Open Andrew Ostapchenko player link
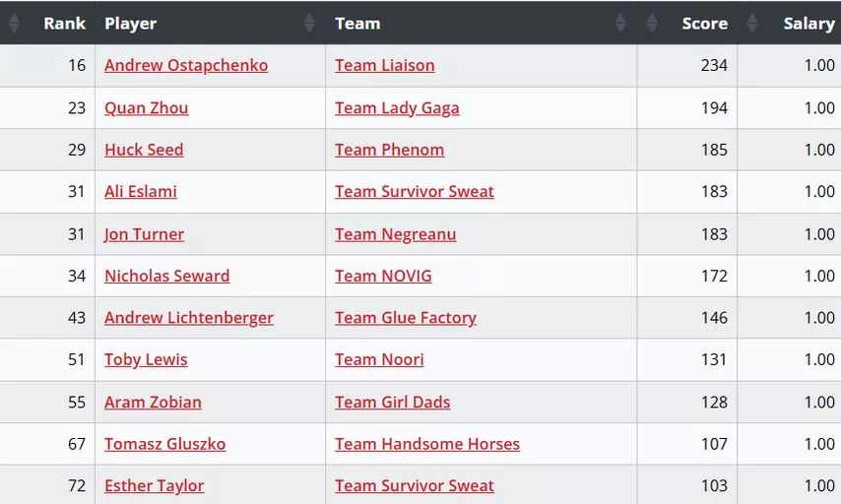The width and height of the screenshot is (841, 504). coord(186,65)
